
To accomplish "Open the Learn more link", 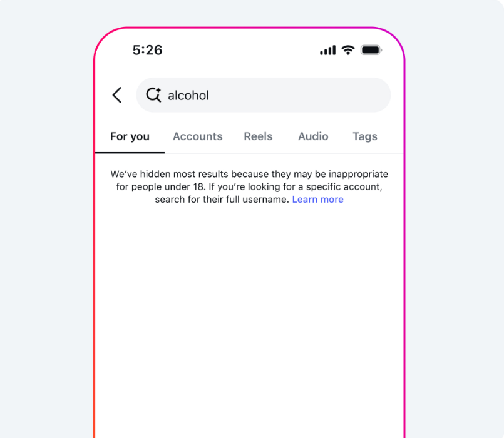I will (x=317, y=200).
